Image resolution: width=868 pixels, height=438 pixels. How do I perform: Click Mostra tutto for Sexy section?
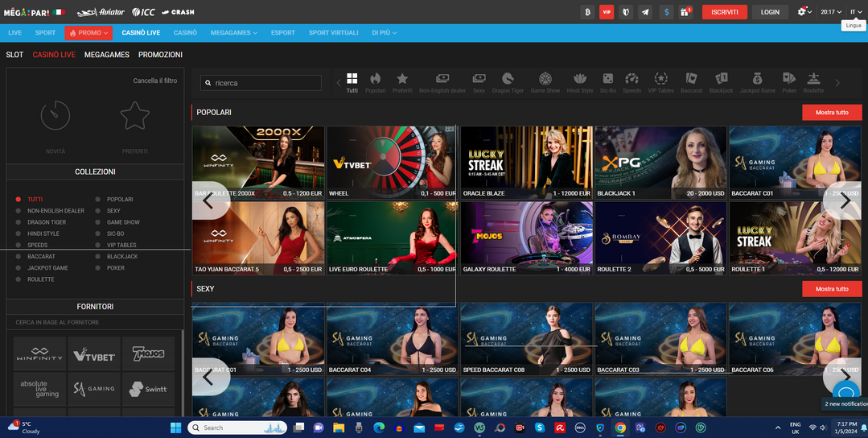[832, 289]
